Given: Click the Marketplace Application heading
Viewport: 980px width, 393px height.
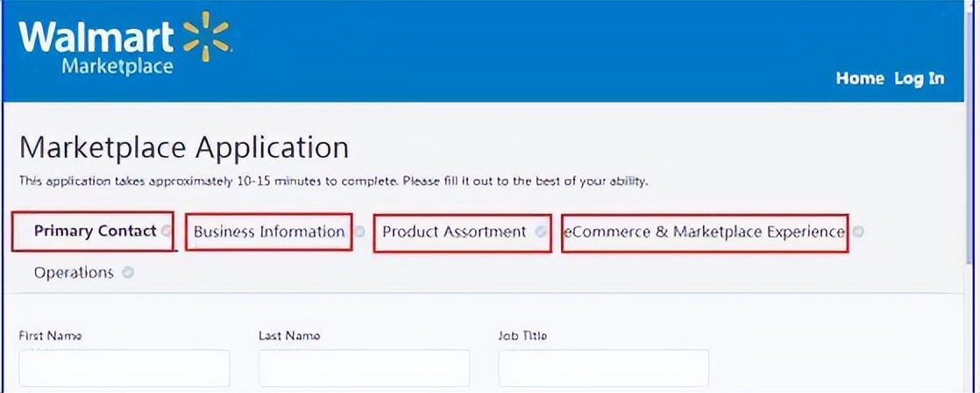Looking at the screenshot, I should (x=184, y=147).
